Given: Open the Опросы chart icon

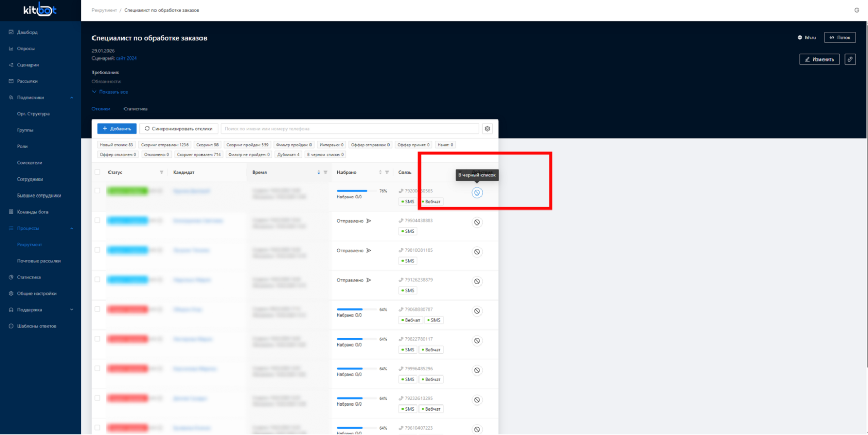Looking at the screenshot, I should [11, 49].
